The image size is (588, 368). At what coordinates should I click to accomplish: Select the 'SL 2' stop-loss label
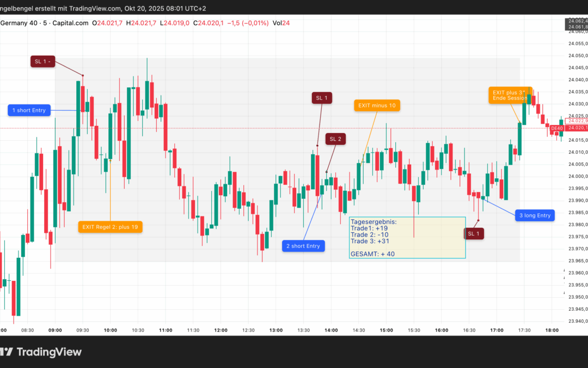pyautogui.click(x=335, y=139)
